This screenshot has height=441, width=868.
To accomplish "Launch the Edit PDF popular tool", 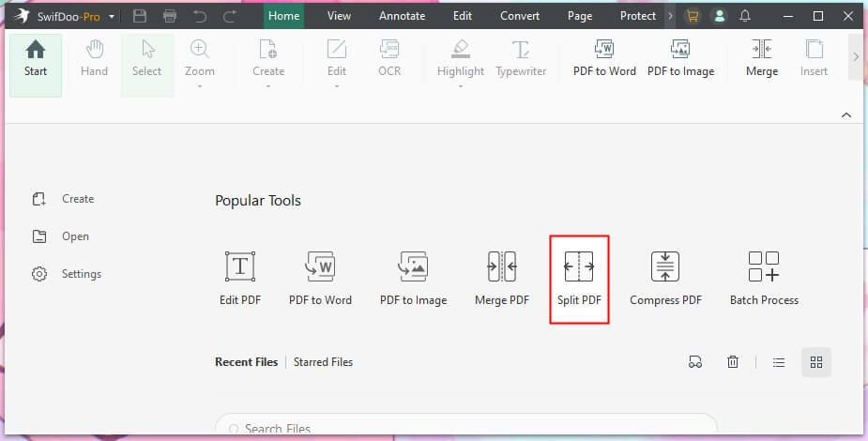I will (240, 279).
